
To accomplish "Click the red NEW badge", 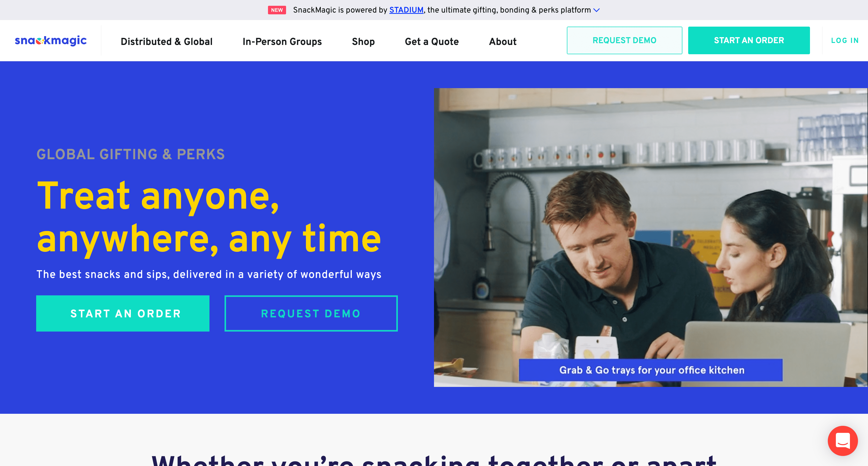I will [277, 10].
